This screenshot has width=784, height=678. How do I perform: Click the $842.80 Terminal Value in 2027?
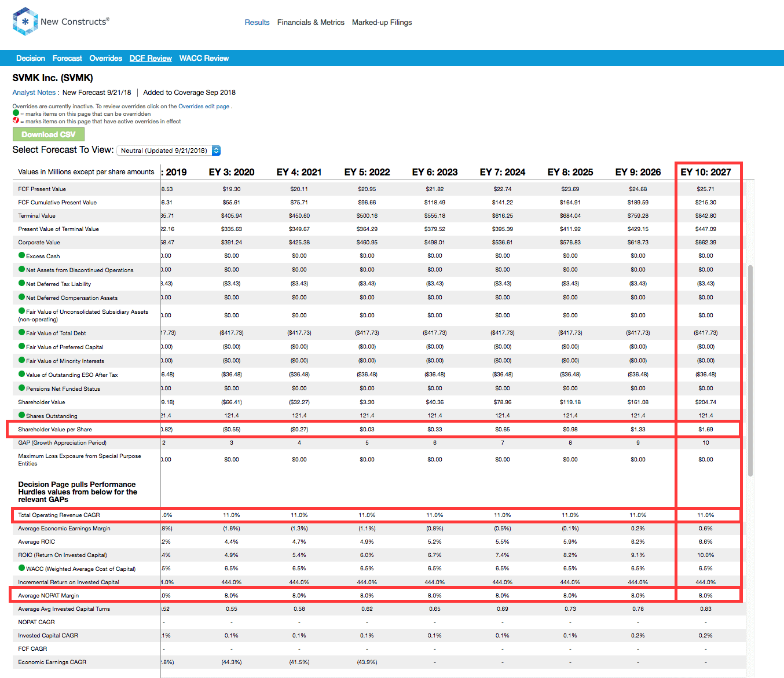point(706,216)
